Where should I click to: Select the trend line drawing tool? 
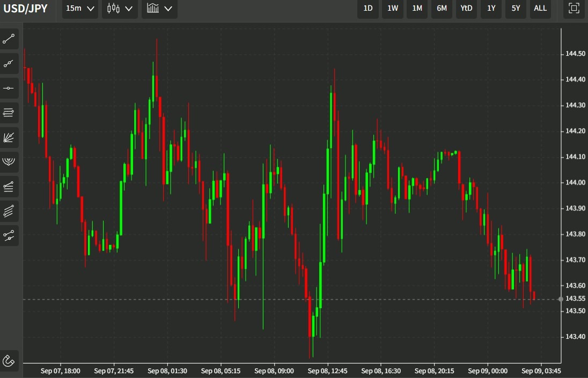pyautogui.click(x=9, y=39)
